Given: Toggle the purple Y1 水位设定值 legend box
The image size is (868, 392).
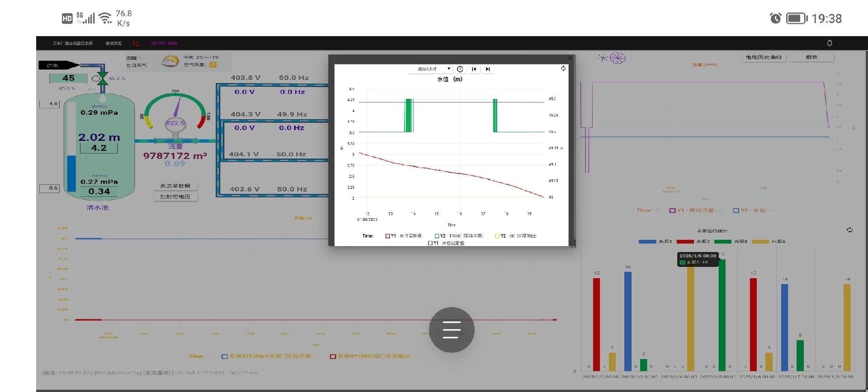Looking at the screenshot, I should [x=430, y=243].
